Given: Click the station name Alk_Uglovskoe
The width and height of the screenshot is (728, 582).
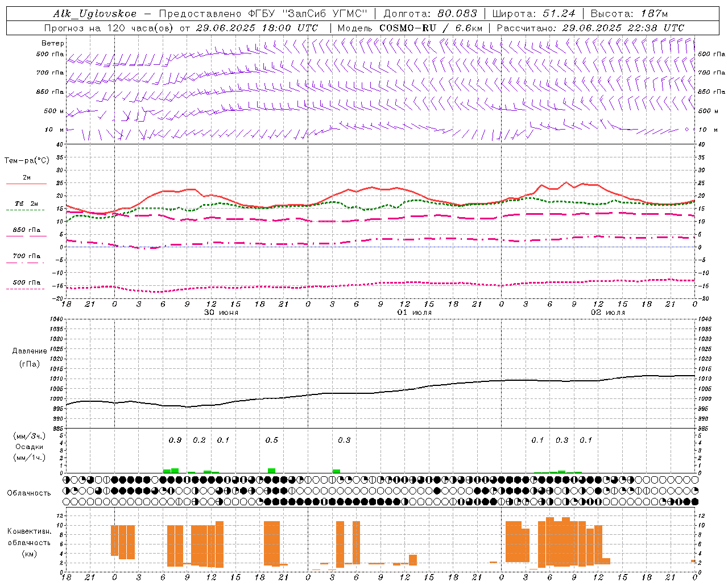Looking at the screenshot, I should [x=95, y=14].
